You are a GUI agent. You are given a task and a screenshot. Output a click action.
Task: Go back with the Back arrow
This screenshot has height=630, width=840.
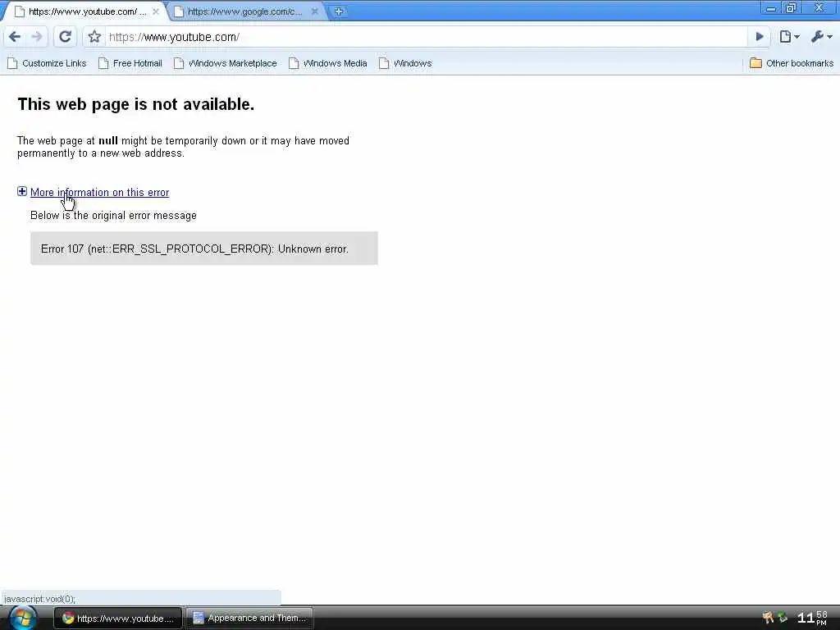tap(15, 37)
